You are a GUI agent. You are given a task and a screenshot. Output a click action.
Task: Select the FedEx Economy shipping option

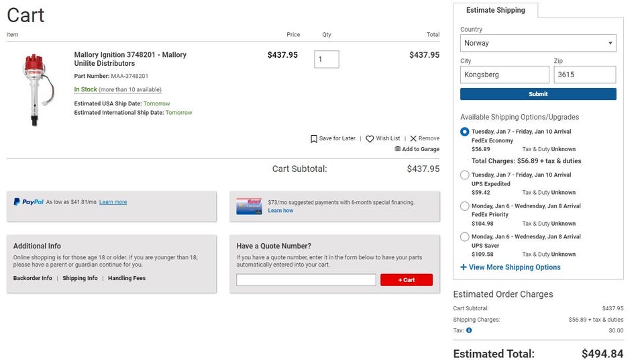[x=465, y=132]
